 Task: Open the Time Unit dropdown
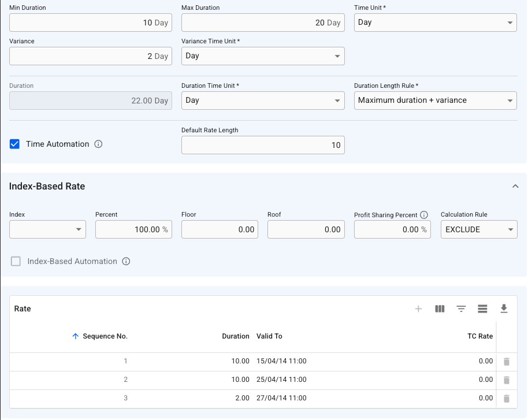(435, 23)
